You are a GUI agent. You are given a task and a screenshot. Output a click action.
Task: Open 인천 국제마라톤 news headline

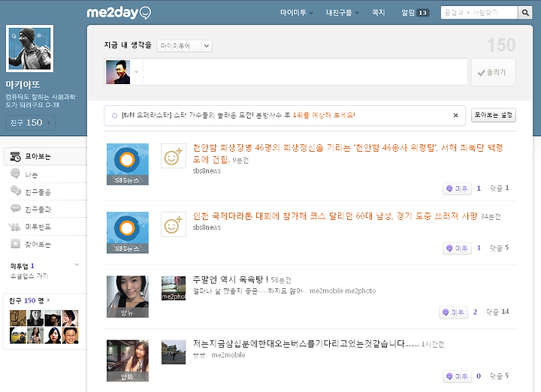[335, 216]
